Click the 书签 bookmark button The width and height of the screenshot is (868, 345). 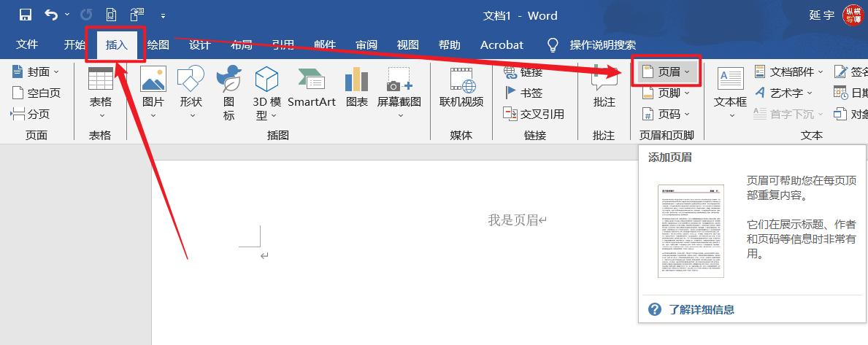[x=523, y=93]
